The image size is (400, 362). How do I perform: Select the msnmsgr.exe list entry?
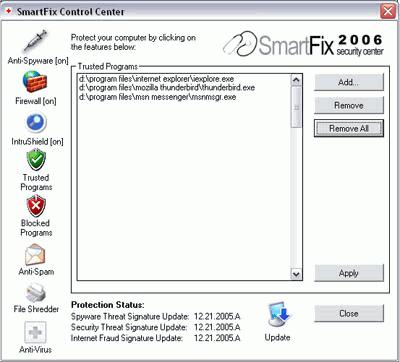click(158, 97)
